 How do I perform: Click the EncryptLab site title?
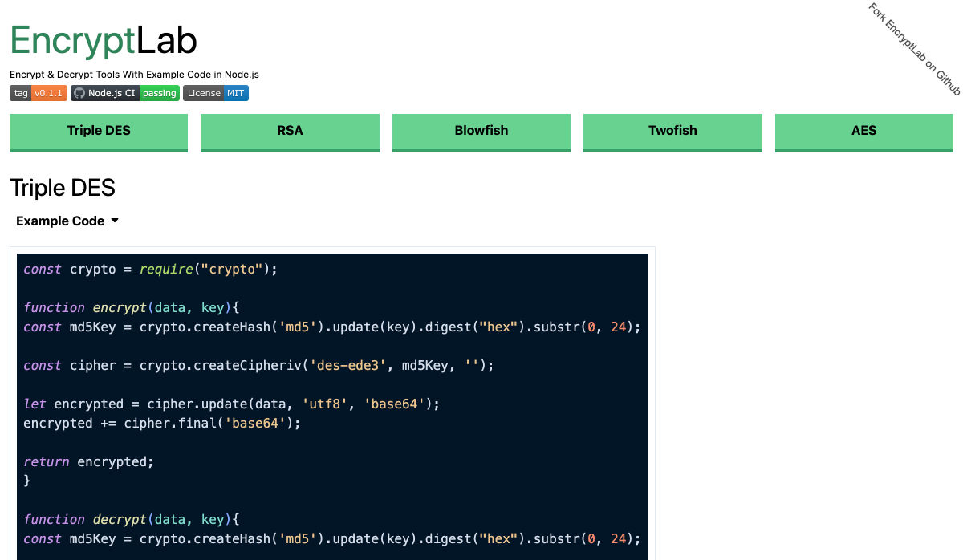tap(104, 40)
